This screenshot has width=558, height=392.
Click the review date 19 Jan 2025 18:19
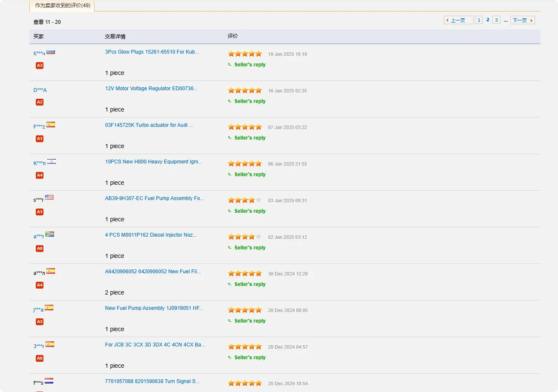(288, 54)
